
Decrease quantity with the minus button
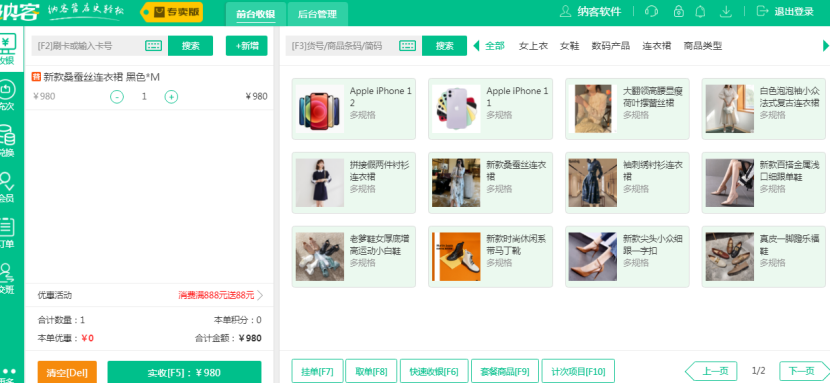pyautogui.click(x=117, y=96)
